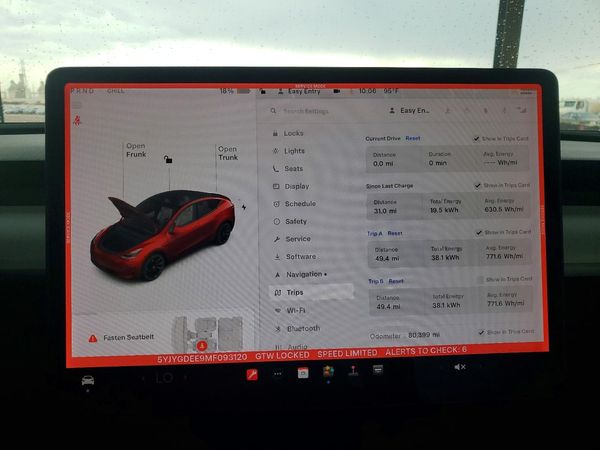Viewport: 600px width, 450px height.
Task: Open Locks settings menu
Action: [x=293, y=133]
